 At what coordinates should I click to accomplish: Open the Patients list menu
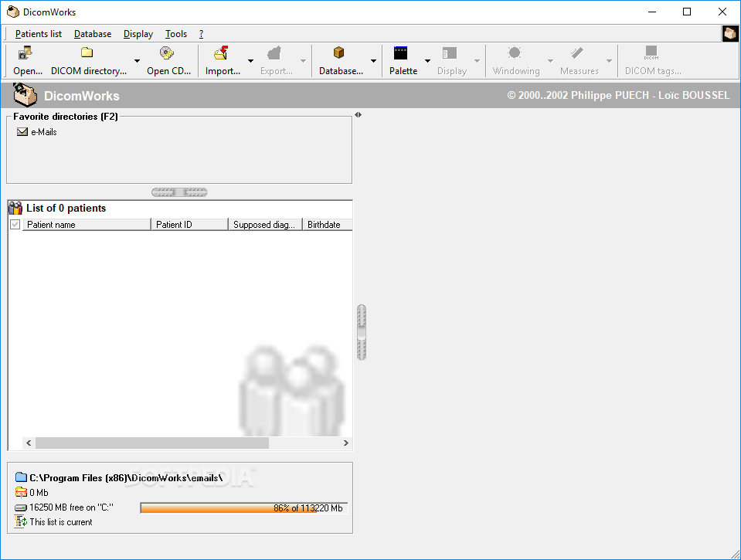pos(39,34)
